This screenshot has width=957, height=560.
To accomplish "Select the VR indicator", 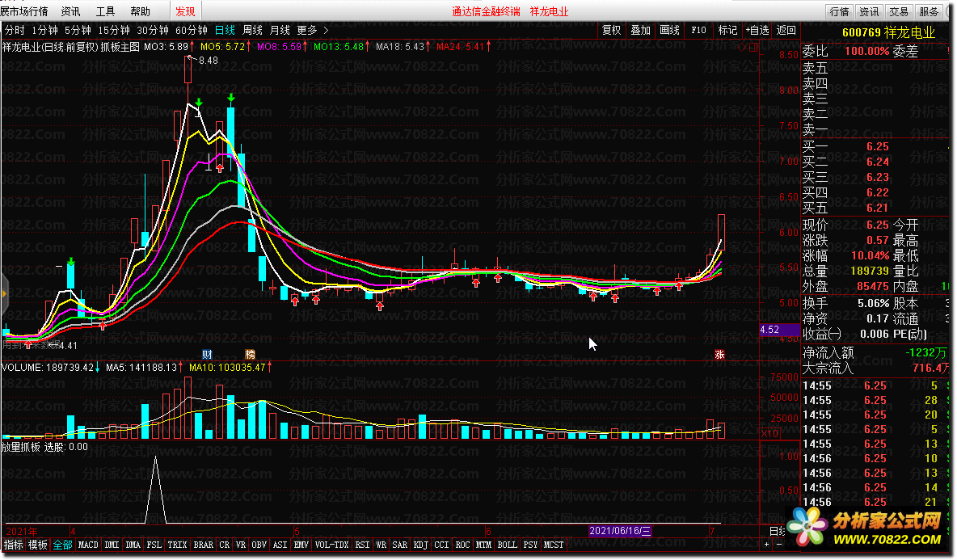I will coord(241,545).
